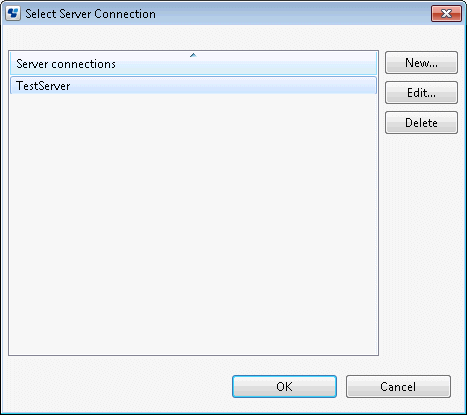Cancel the Select Server Connection dialog
This screenshot has width=467, height=415.
pyautogui.click(x=398, y=387)
